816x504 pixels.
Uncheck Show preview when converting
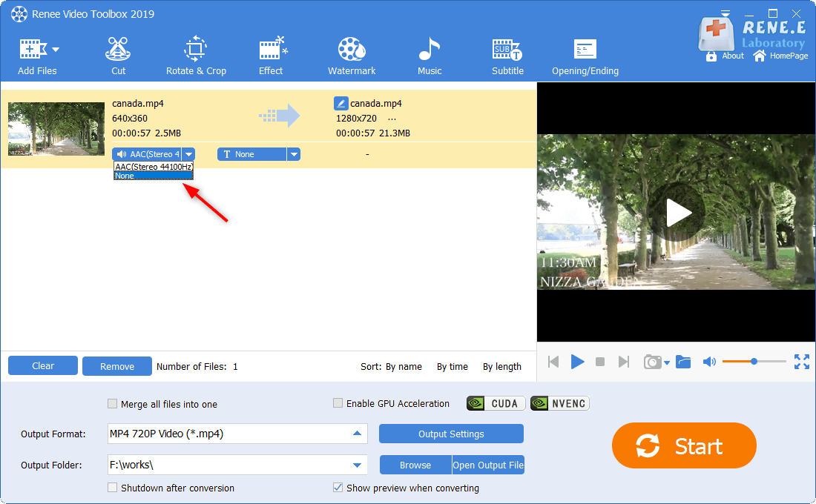[338, 488]
